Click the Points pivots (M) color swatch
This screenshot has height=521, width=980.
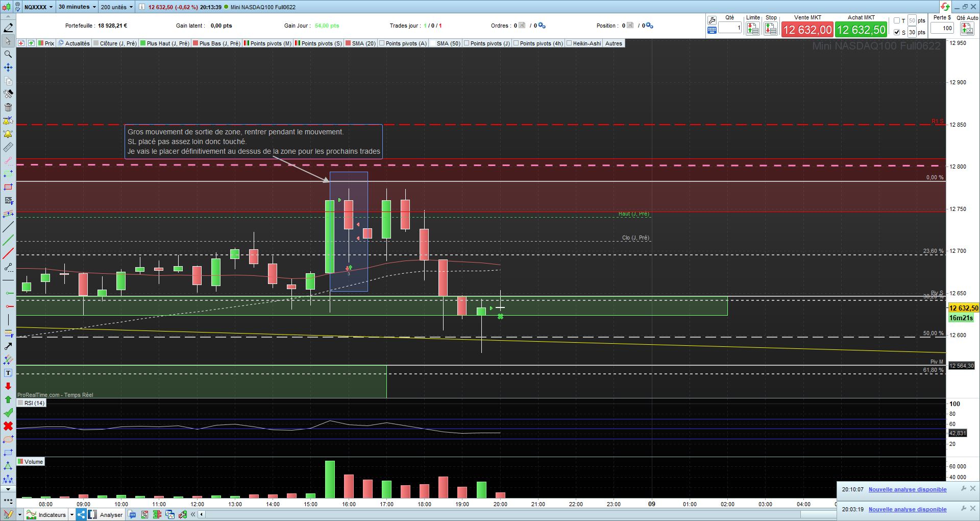pos(247,43)
